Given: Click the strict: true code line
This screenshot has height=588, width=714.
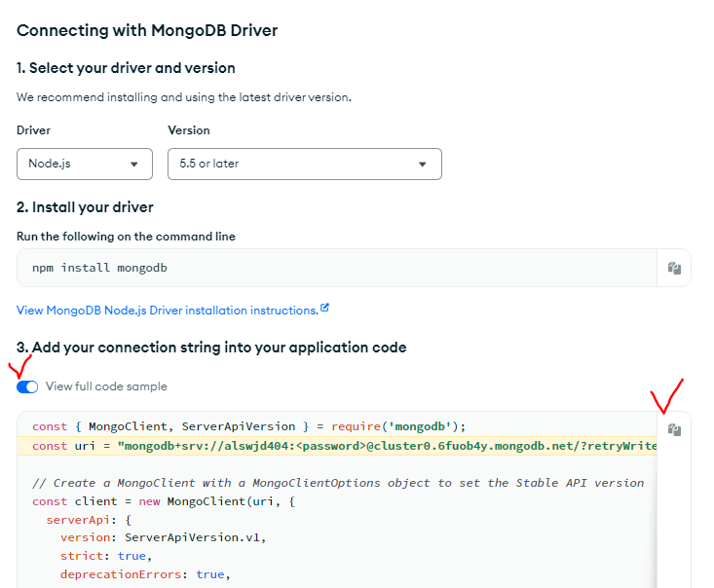Looking at the screenshot, I should point(106,556).
